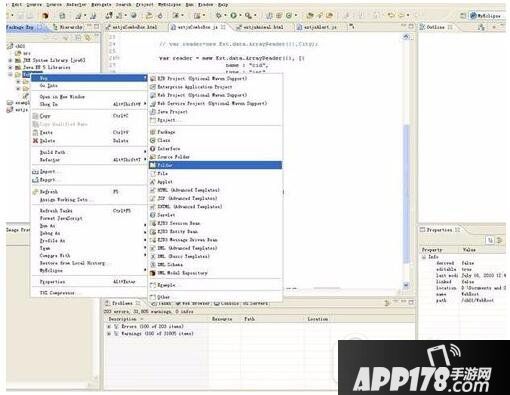Expand Build Path submenu arrow

click(x=145, y=152)
